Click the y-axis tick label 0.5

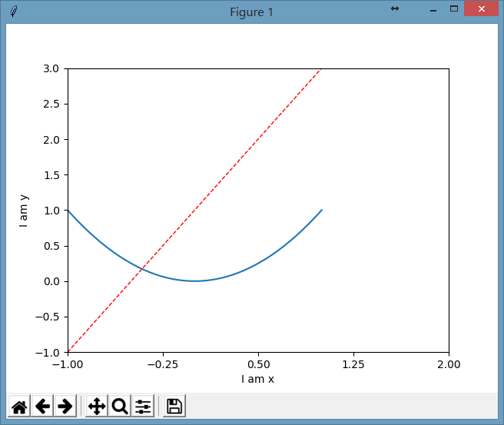click(x=51, y=246)
